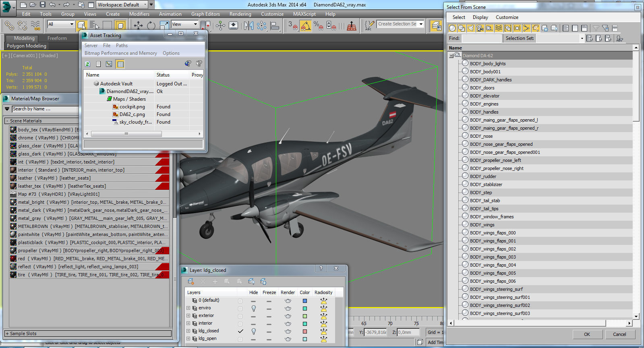Switch Asset Tracking to table view

point(120,64)
